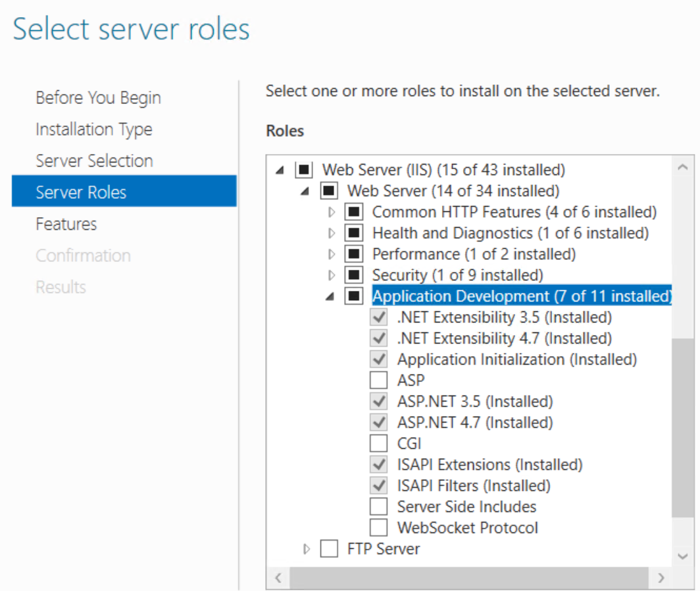Click the scrollbar down arrow
This screenshot has width=700, height=591.
click(x=684, y=556)
